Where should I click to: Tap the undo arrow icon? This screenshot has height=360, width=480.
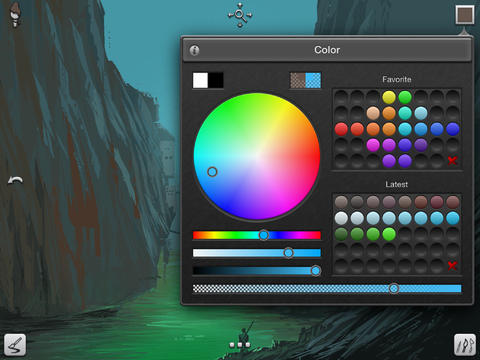pyautogui.click(x=15, y=180)
